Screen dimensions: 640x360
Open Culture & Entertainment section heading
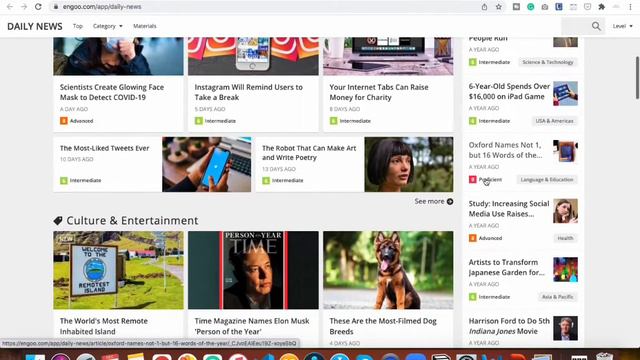point(132,220)
